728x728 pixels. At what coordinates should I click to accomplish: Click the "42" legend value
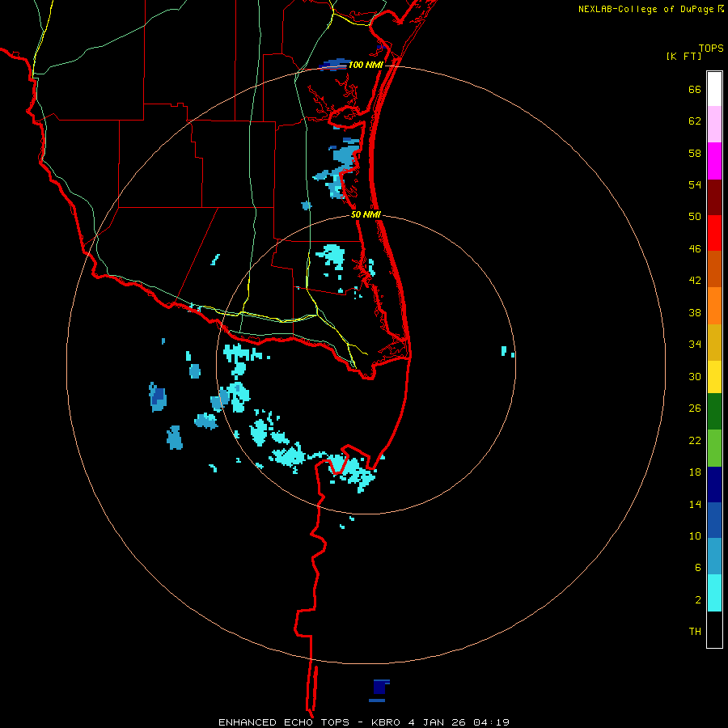click(695, 281)
